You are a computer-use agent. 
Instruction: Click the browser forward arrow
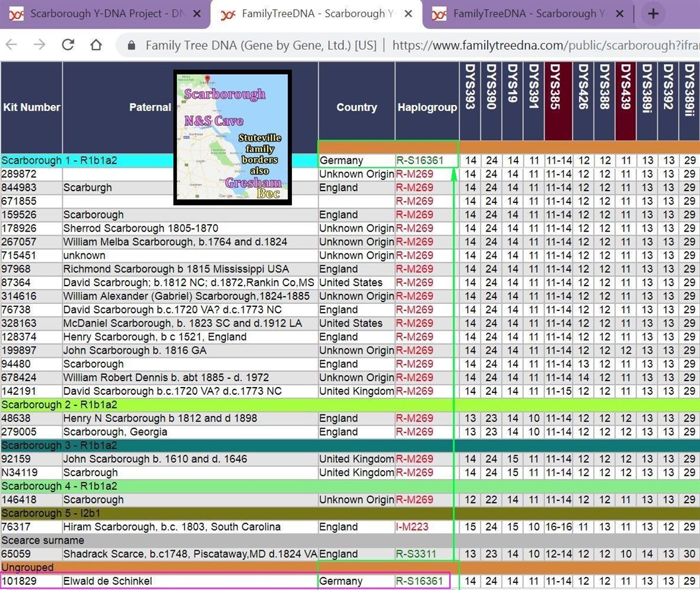click(40, 45)
